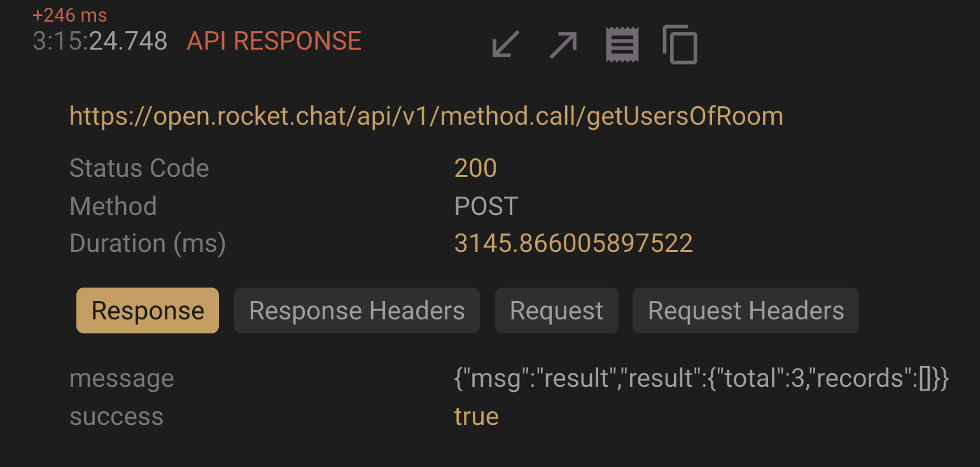This screenshot has height=467, width=980.
Task: Click the message field label
Action: 122,378
